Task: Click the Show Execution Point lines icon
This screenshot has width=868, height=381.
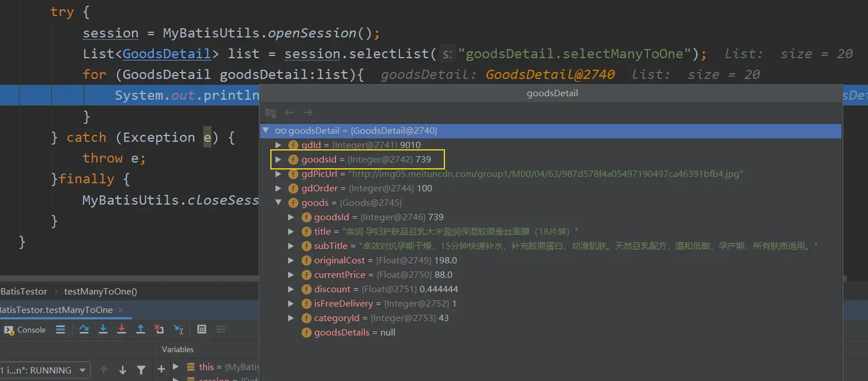Action: click(x=61, y=329)
